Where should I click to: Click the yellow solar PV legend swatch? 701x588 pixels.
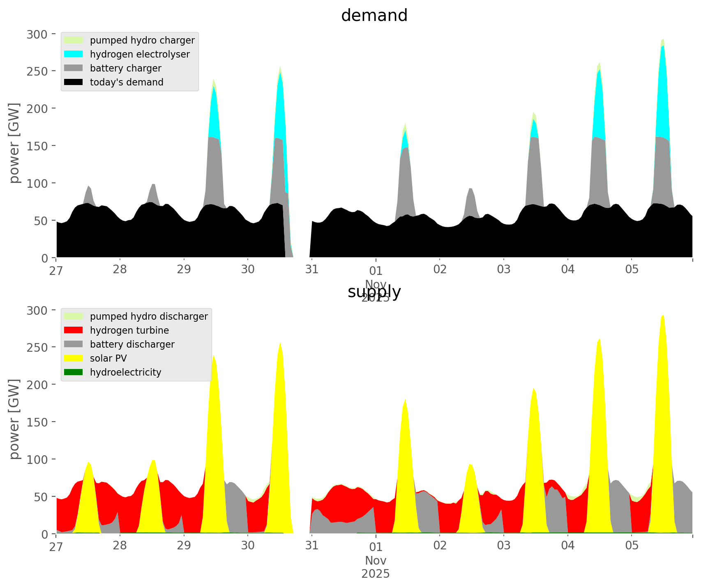pos(74,358)
